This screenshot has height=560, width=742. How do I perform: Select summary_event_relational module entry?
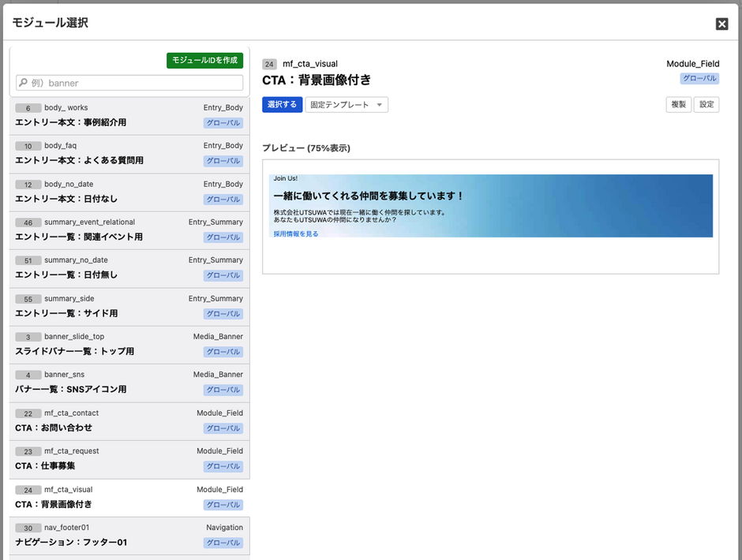[x=129, y=230]
